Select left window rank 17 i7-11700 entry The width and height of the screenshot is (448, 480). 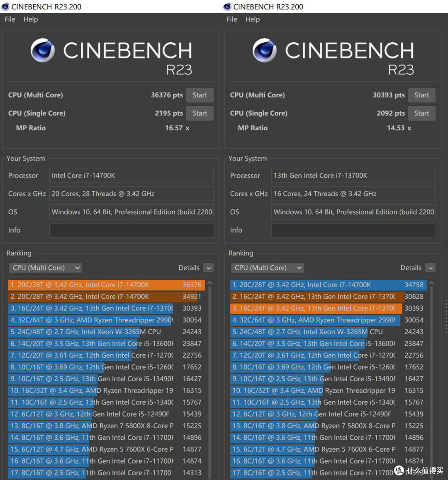point(106,473)
